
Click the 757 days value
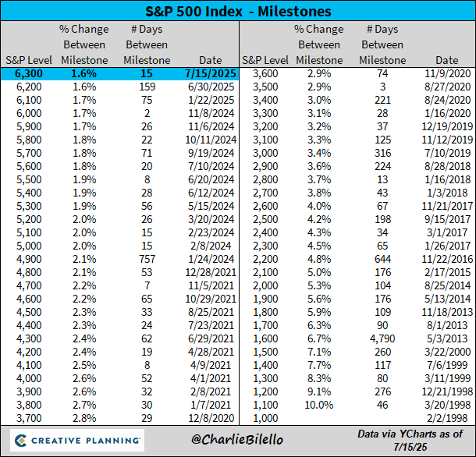(x=147, y=259)
